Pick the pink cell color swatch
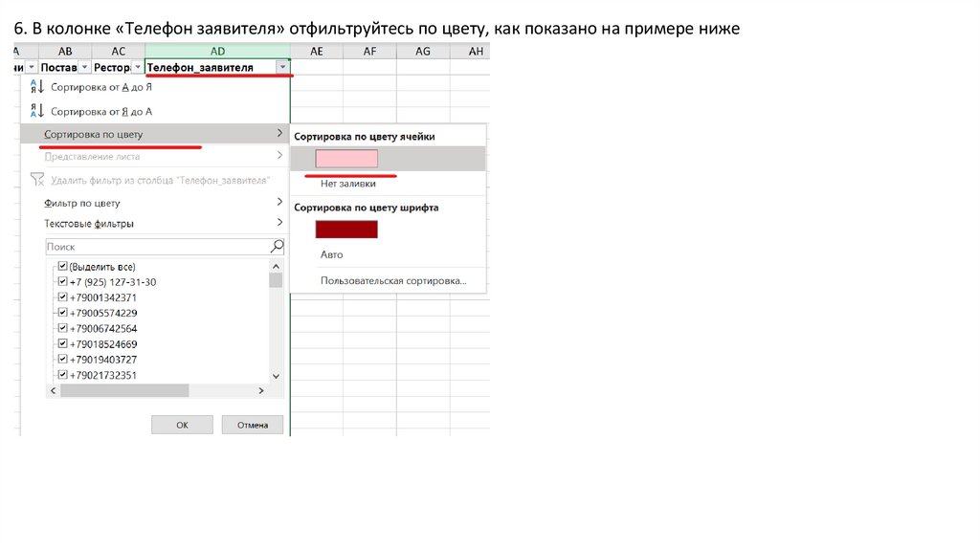The image size is (980, 549). 346,159
